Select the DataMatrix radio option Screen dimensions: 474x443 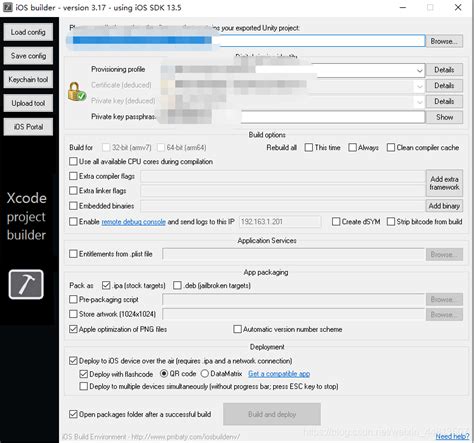[x=205, y=374]
